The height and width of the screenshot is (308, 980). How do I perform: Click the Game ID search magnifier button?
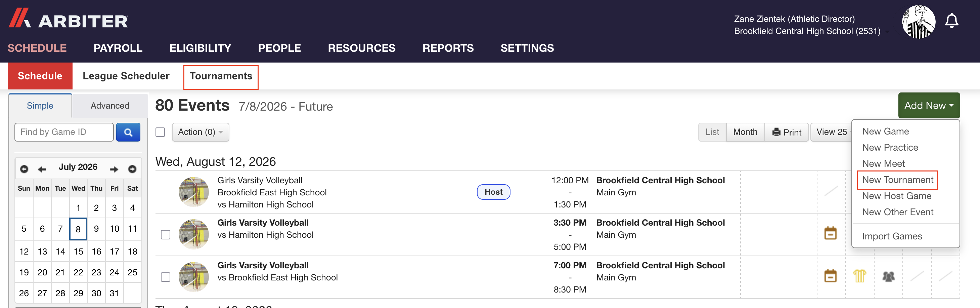point(128,132)
